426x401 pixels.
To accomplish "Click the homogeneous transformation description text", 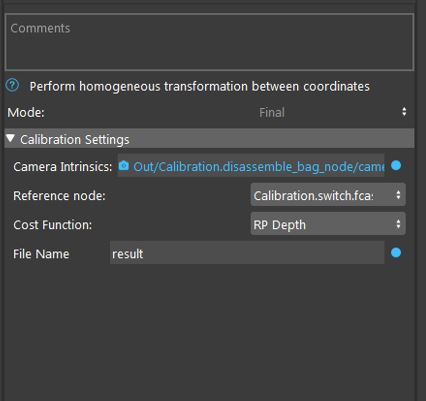I will pyautogui.click(x=199, y=87).
